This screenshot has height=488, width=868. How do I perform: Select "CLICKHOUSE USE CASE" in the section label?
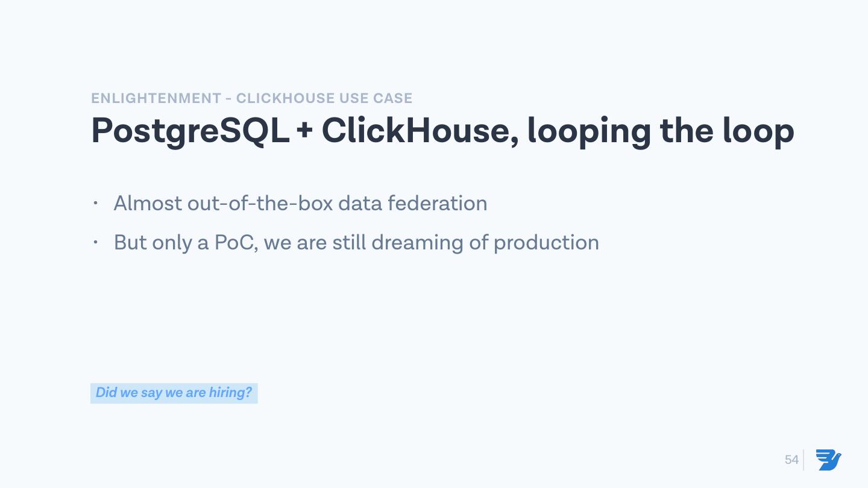click(324, 98)
